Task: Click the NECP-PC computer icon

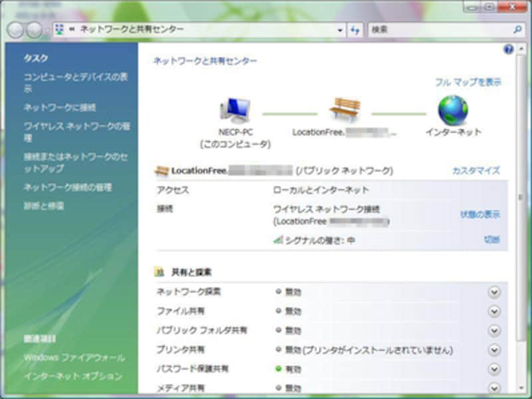Action: (235, 110)
